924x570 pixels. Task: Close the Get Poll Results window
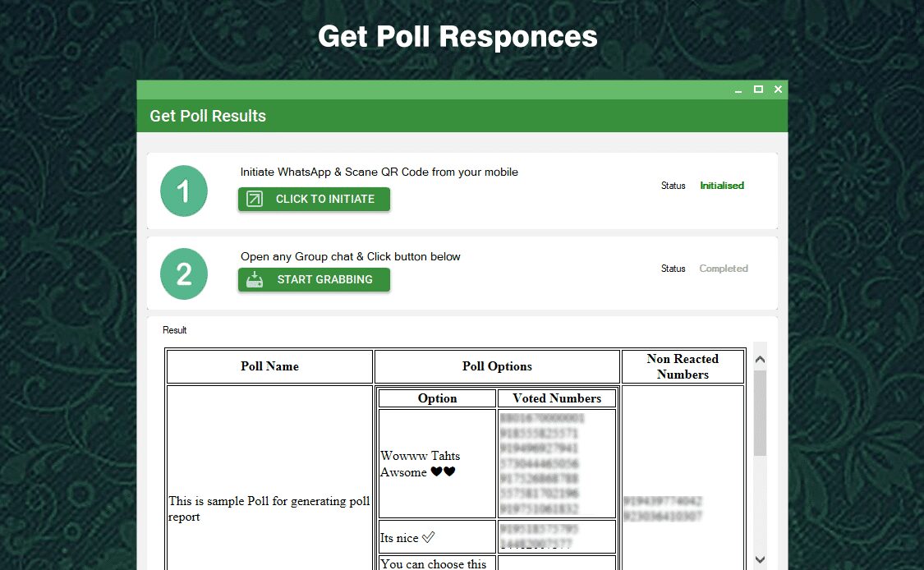coord(778,90)
